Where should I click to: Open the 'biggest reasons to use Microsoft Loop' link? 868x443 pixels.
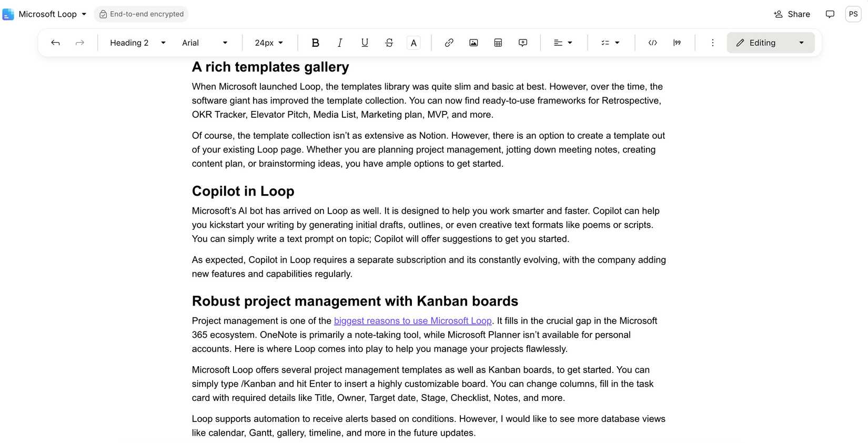(412, 321)
